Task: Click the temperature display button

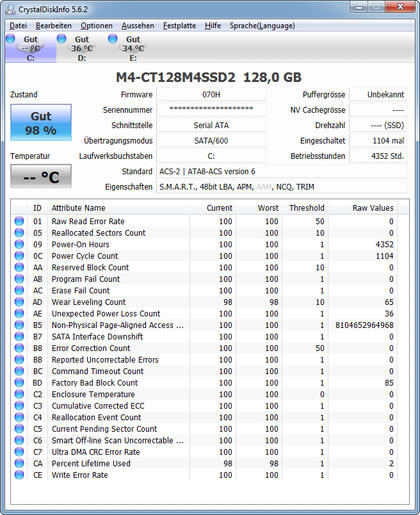Action: click(x=41, y=176)
